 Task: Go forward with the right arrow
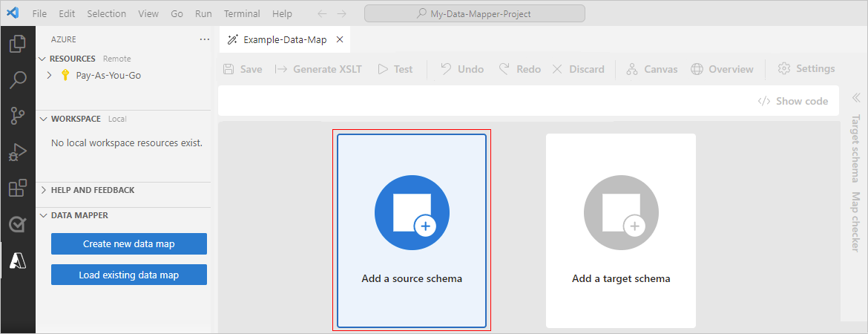tap(341, 13)
